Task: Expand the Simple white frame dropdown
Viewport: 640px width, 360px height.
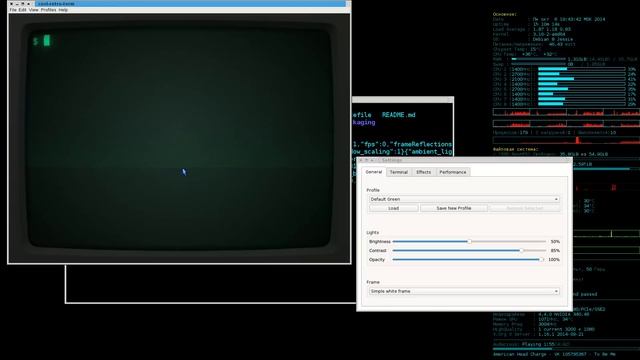Action: (464, 291)
